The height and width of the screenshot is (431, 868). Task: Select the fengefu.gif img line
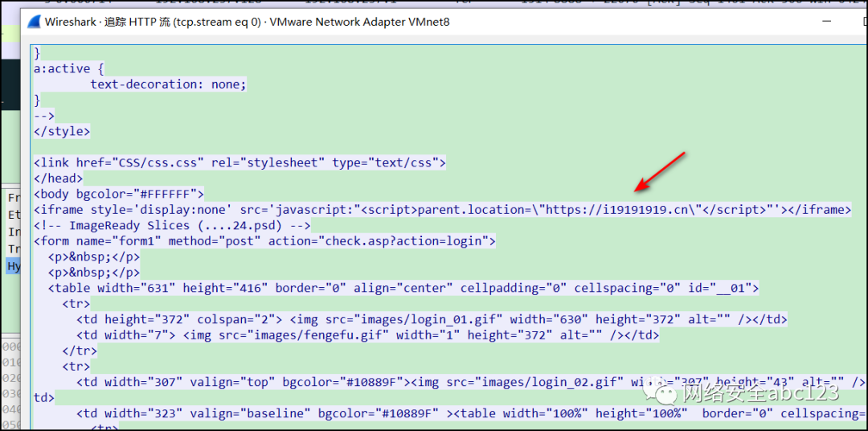tap(367, 335)
